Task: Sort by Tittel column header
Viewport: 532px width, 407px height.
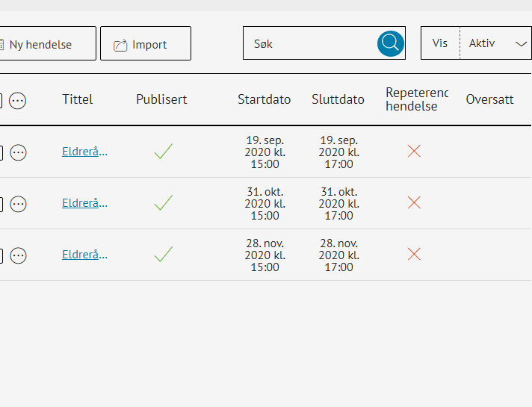Action: click(x=78, y=99)
